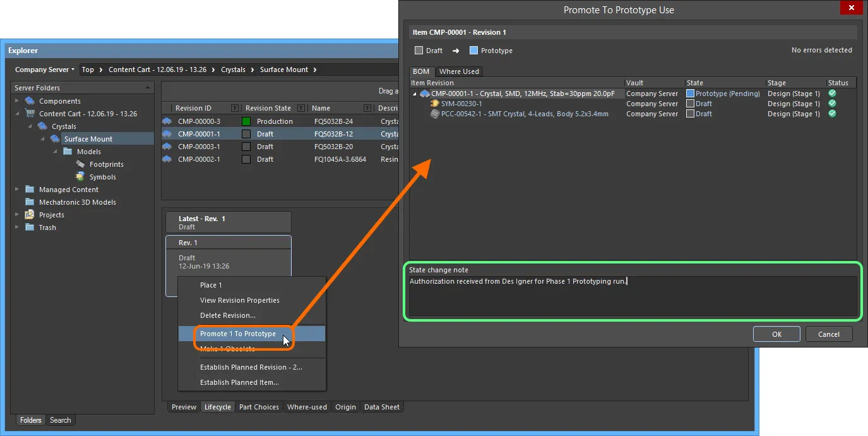This screenshot has width=868, height=436.
Task: Choose View Revision Properties
Action: tap(252, 300)
